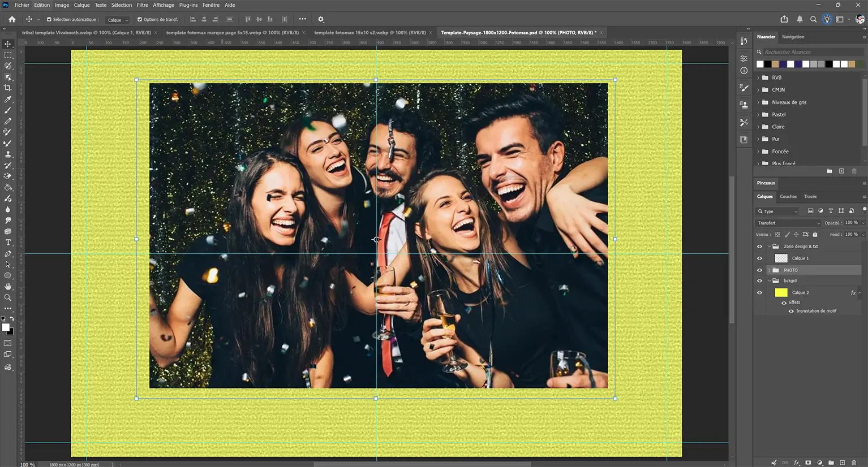Image resolution: width=868 pixels, height=467 pixels.
Task: Open the Transfert blend mode dropdown
Action: (x=788, y=223)
